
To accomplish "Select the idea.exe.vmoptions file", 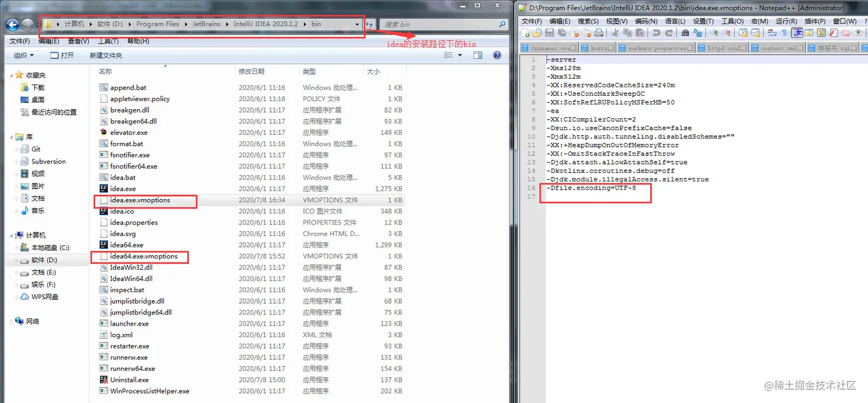I will [x=140, y=200].
